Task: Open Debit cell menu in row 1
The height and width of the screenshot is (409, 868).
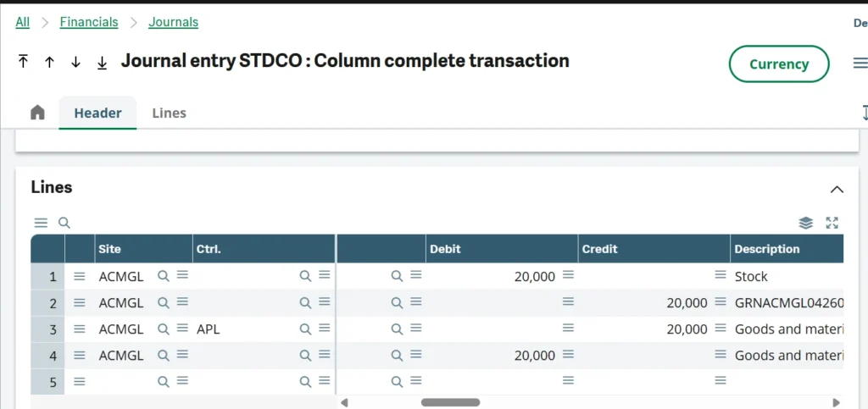Action: click(x=568, y=275)
